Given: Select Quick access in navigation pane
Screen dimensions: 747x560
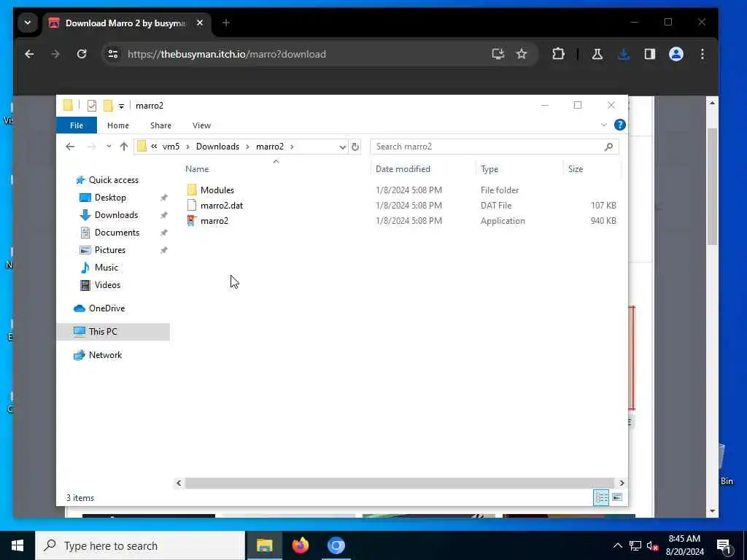Looking at the screenshot, I should pos(113,180).
